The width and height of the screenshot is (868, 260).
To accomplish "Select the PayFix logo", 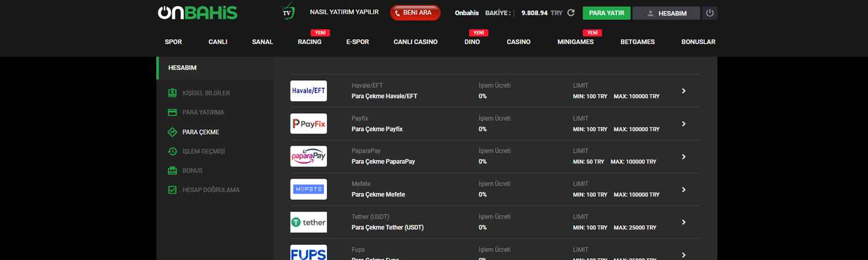I will click(308, 124).
